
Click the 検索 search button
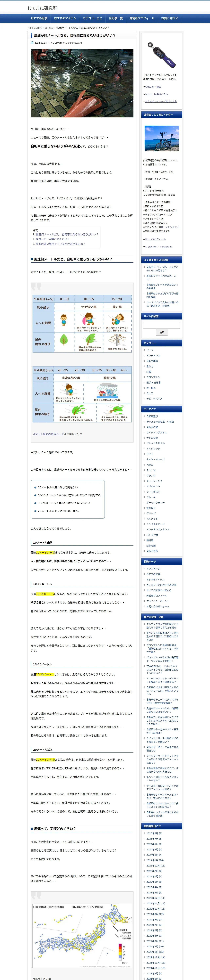click(162, 332)
